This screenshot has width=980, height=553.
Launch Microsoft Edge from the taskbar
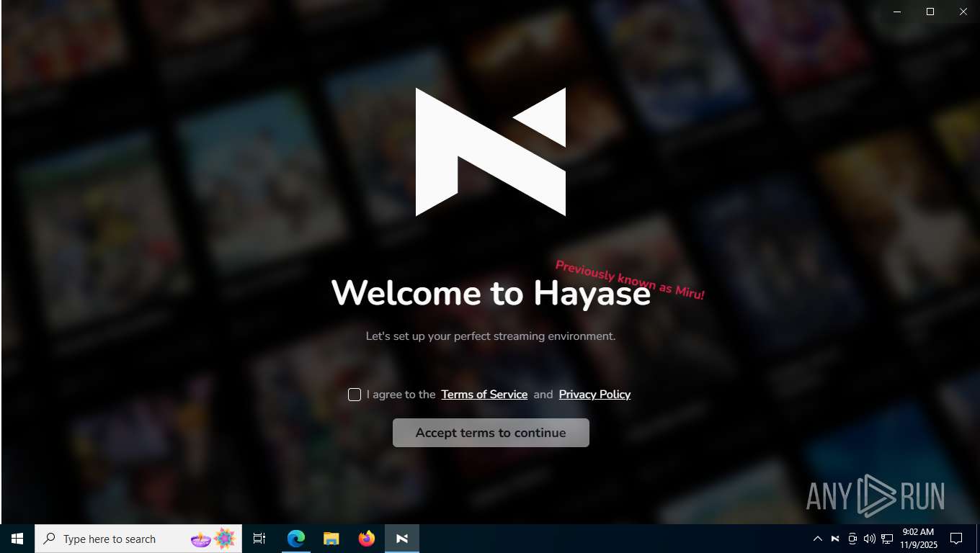296,539
